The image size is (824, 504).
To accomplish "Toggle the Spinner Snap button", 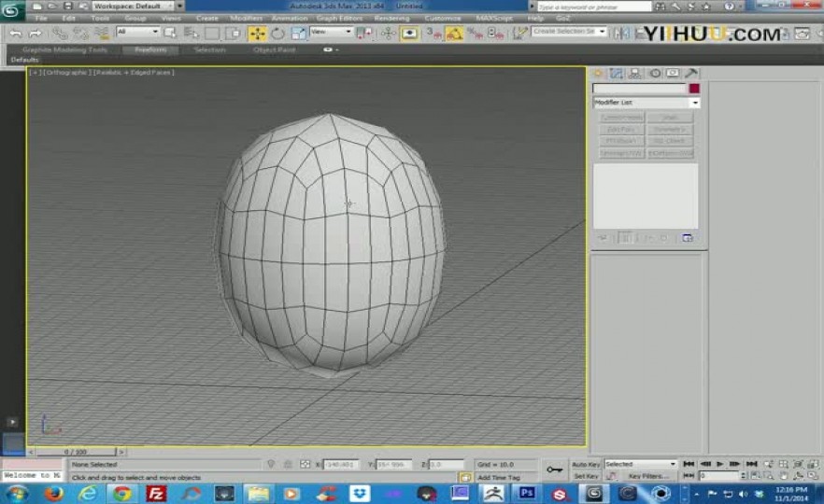I will pos(495,33).
